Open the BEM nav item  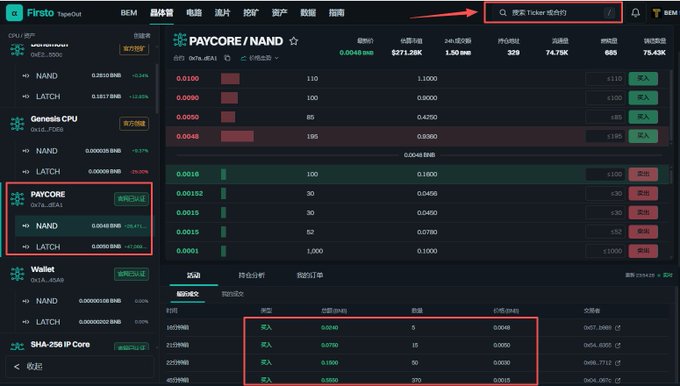(x=129, y=13)
